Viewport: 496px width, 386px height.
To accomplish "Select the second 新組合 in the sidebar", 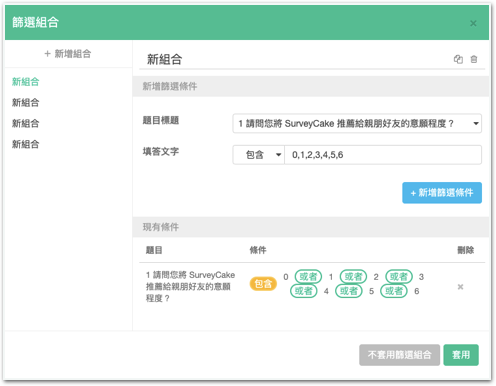I will coord(26,102).
